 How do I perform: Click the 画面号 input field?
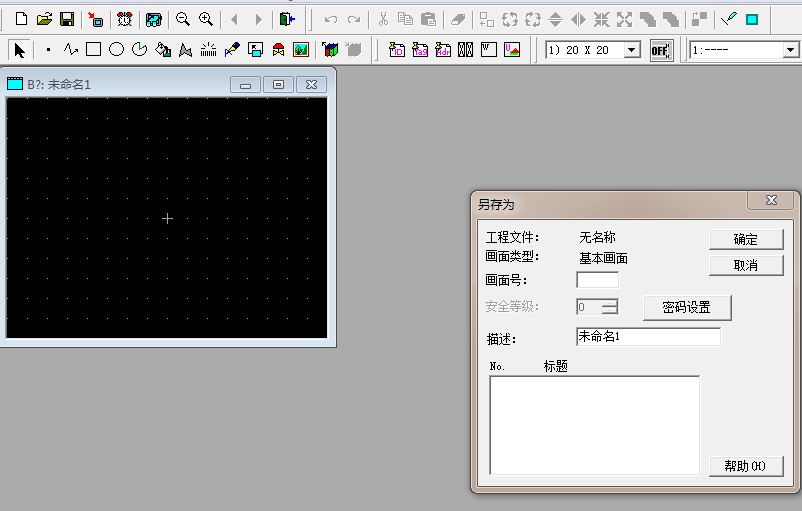(x=597, y=280)
